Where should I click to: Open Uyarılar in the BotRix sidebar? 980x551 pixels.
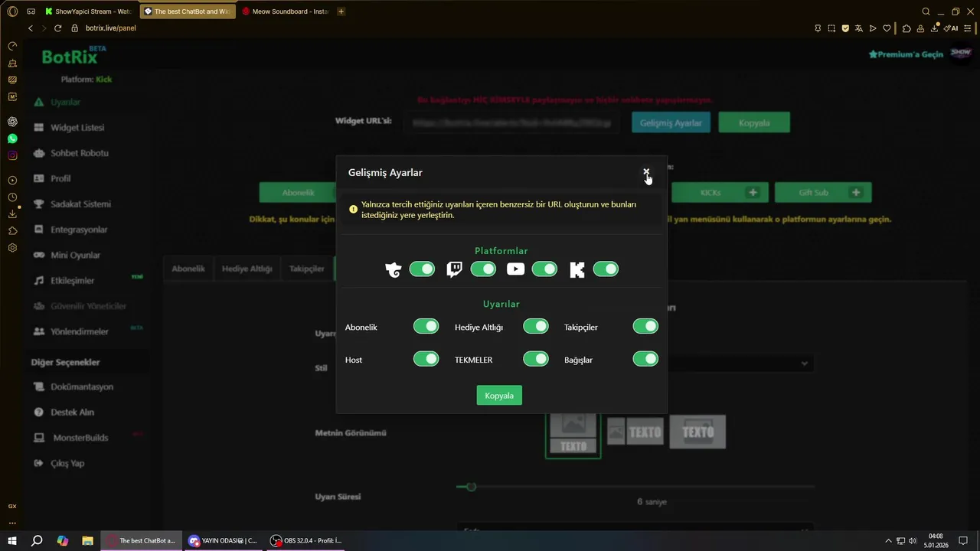click(x=65, y=102)
